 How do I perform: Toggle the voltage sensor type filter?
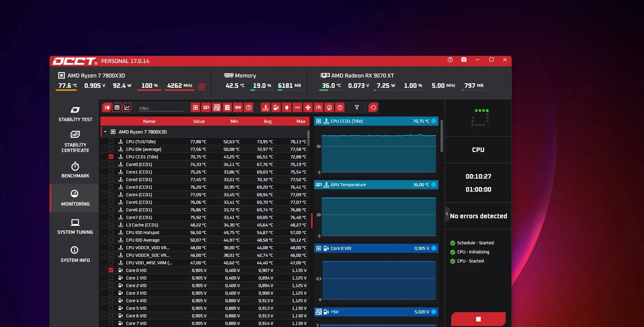point(276,107)
